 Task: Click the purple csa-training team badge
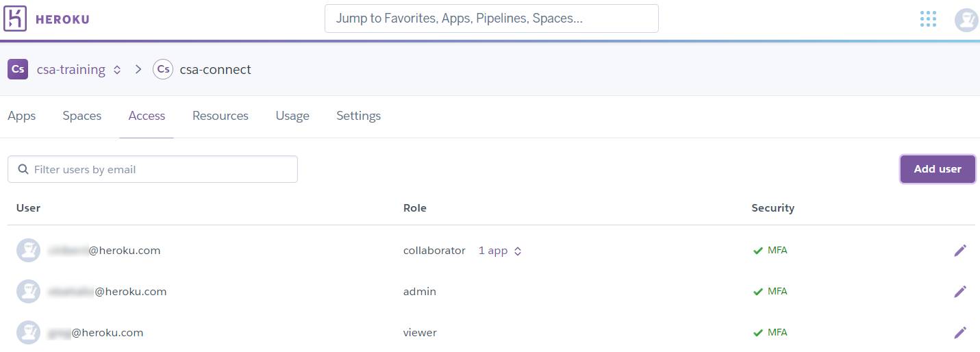18,69
